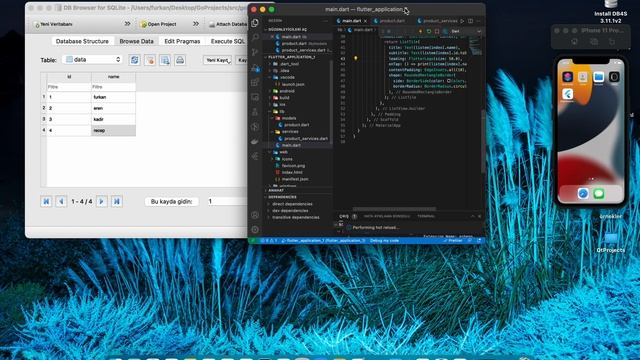Switch to Execute SQL tab
Image resolution: width=640 pixels, height=360 pixels.
click(x=228, y=41)
